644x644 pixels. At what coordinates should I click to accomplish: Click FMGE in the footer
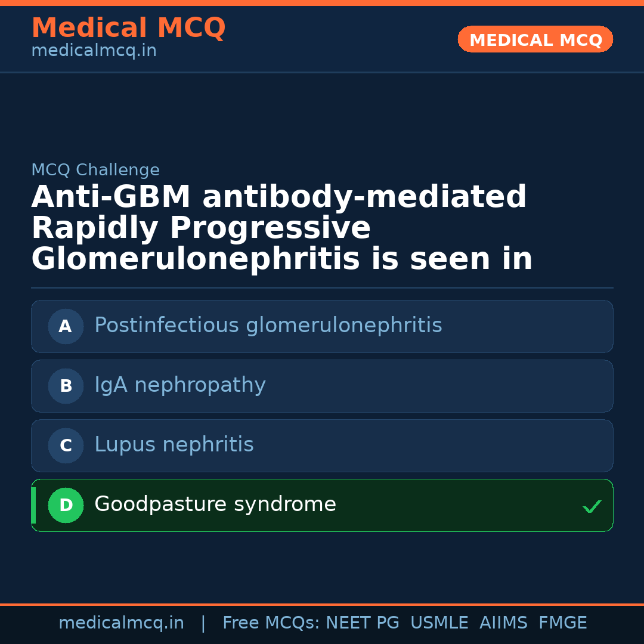(x=562, y=623)
